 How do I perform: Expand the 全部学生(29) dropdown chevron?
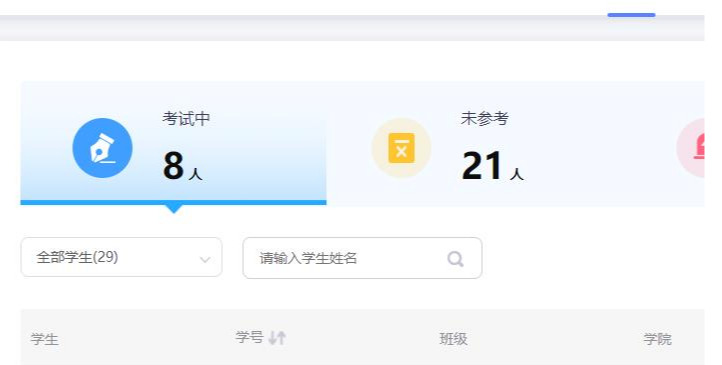point(205,260)
